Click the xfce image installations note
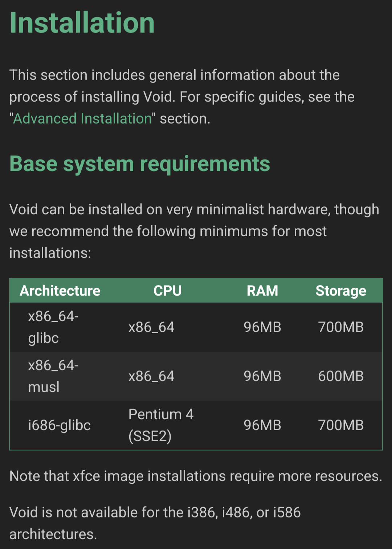Screen dimensions: 392x549 click(196, 476)
